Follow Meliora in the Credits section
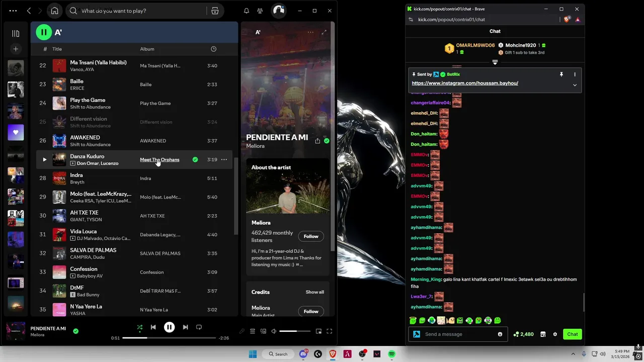 [311, 311]
